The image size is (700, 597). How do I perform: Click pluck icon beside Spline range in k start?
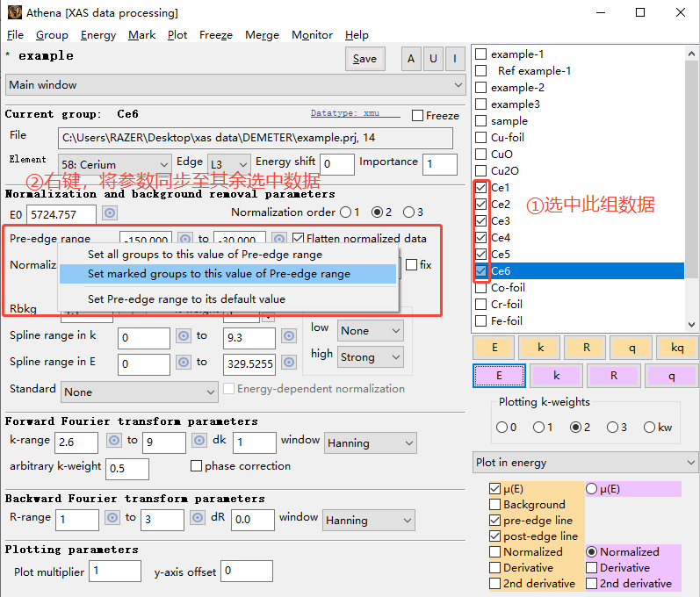(184, 336)
